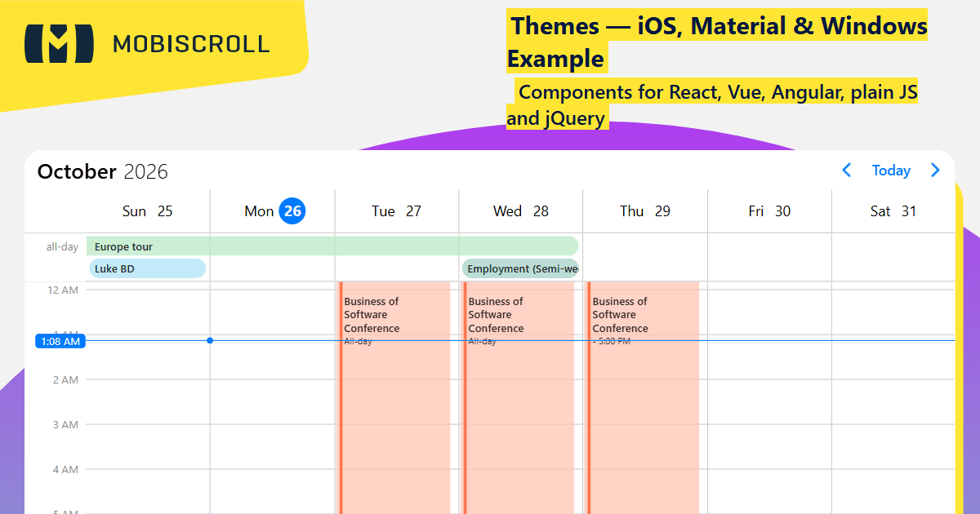Open Employment (Semi-weekly) event

coord(520,268)
